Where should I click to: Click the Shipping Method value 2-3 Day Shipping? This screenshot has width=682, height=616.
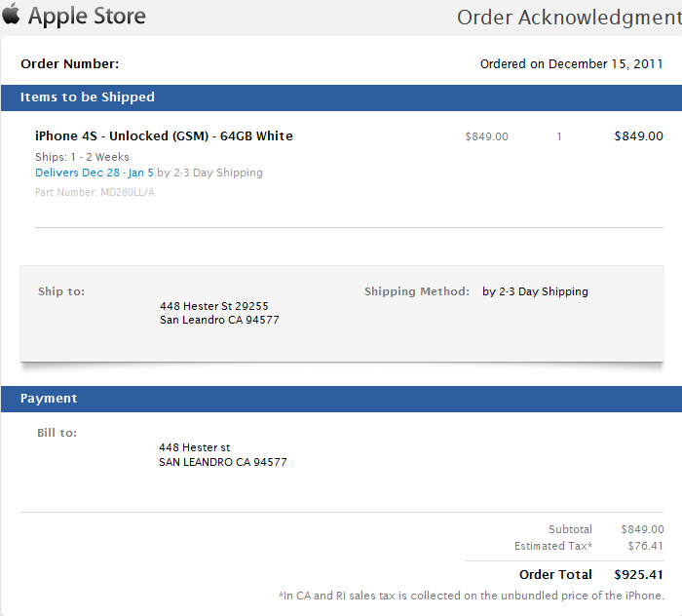pyautogui.click(x=535, y=291)
